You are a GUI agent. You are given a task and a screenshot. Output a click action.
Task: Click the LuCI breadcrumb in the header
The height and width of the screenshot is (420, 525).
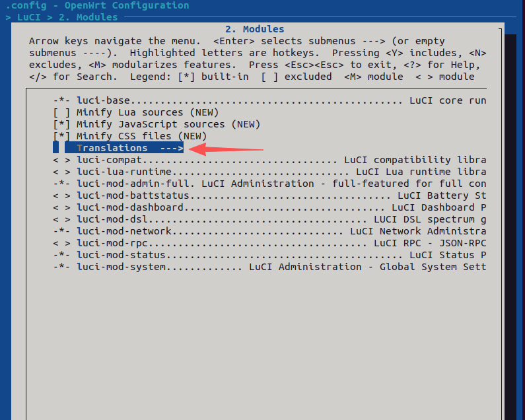[x=29, y=17]
